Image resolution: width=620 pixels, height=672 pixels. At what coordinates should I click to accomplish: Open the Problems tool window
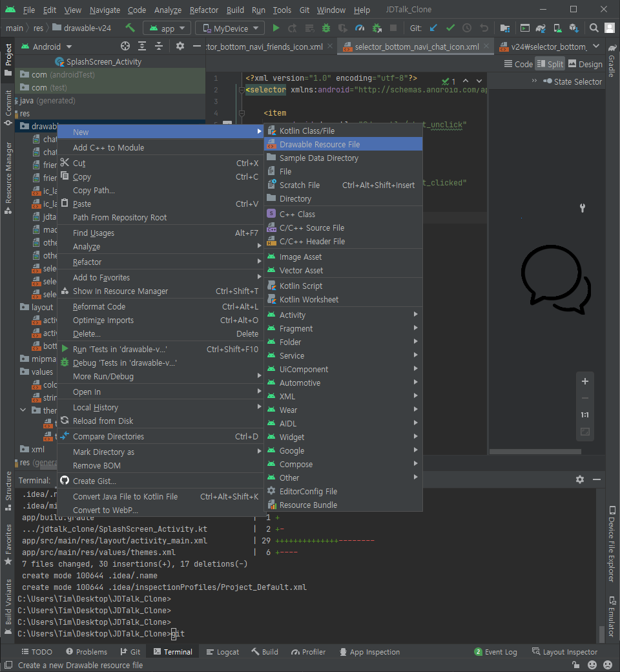click(x=87, y=652)
